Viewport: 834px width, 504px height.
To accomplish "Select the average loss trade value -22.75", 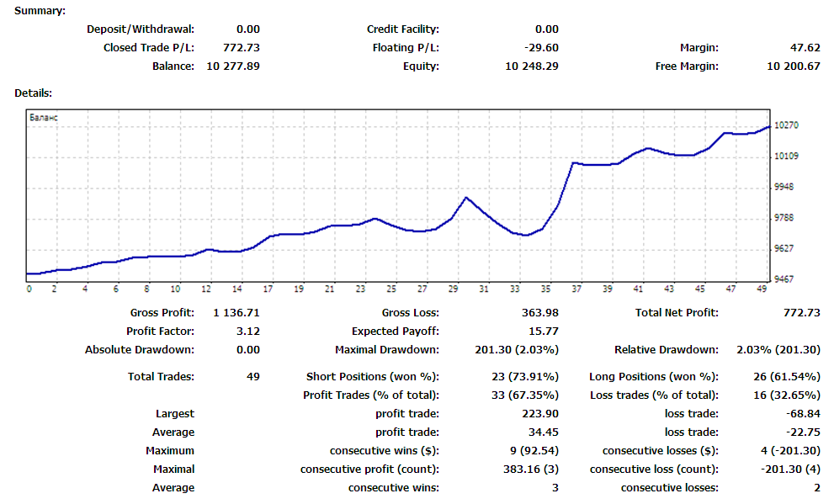I will (803, 432).
